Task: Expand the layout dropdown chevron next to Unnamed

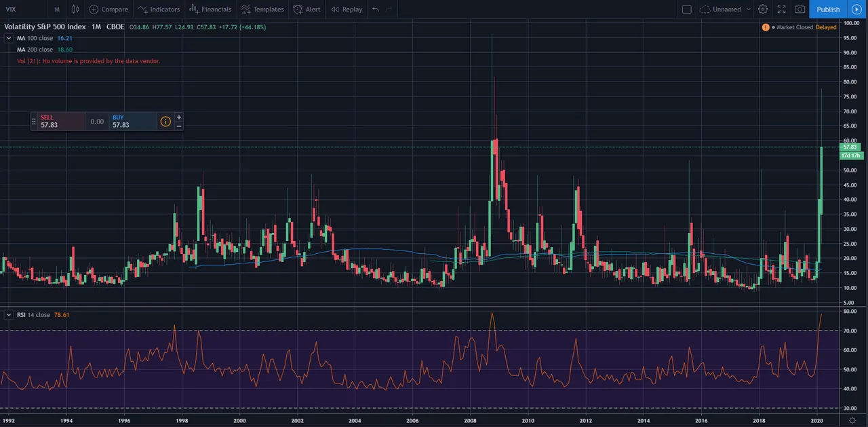Action: point(749,10)
